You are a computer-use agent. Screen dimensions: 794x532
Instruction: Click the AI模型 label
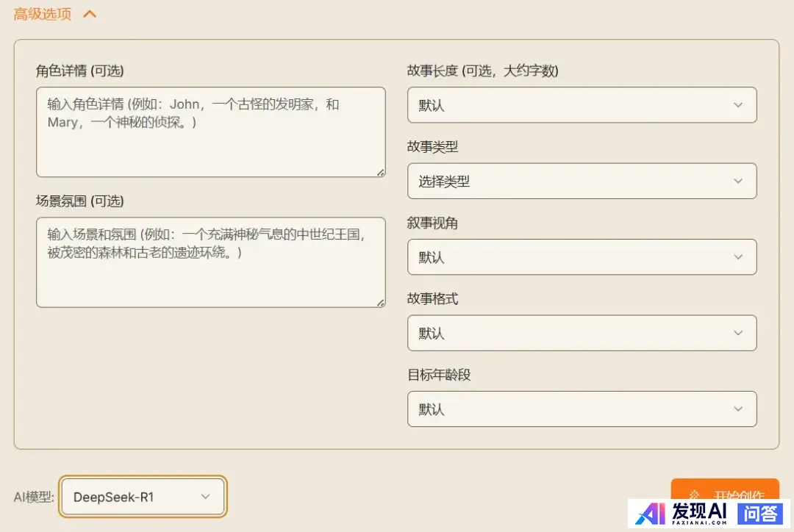click(x=33, y=497)
